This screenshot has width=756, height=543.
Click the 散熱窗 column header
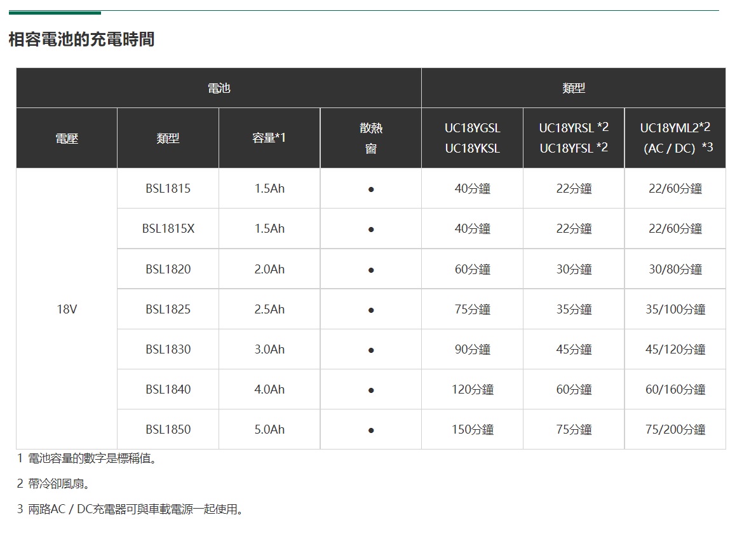(x=371, y=138)
